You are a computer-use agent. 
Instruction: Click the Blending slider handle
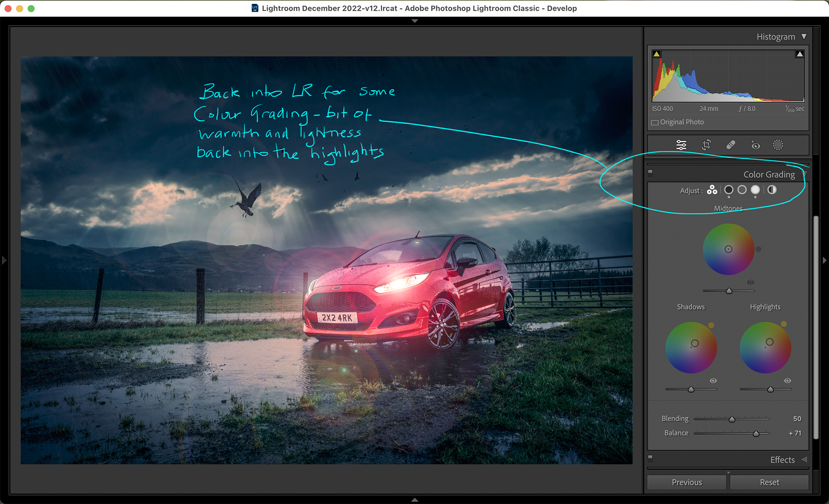(732, 419)
